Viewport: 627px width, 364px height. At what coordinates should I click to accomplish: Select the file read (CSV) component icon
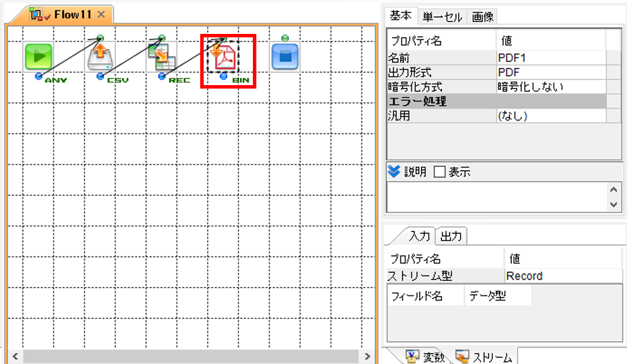[100, 56]
